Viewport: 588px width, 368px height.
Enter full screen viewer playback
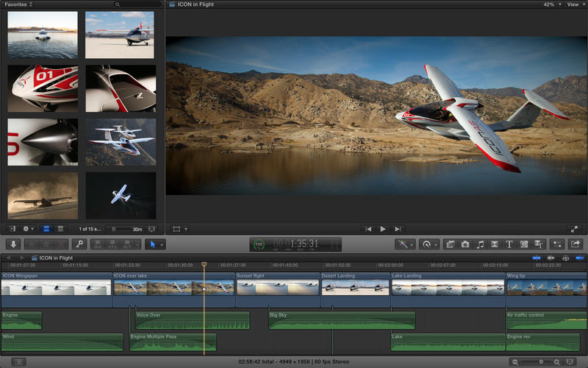tap(574, 229)
